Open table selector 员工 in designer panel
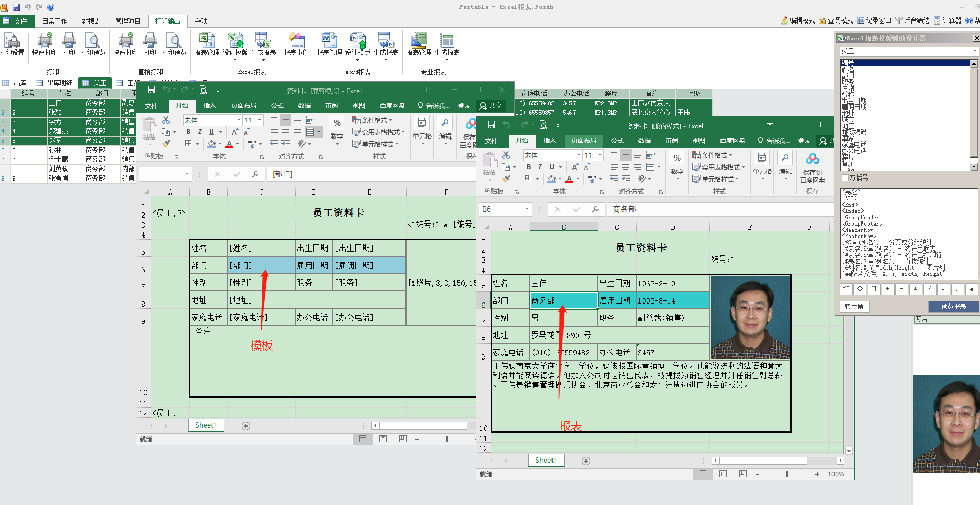This screenshot has width=980, height=505. tap(909, 51)
